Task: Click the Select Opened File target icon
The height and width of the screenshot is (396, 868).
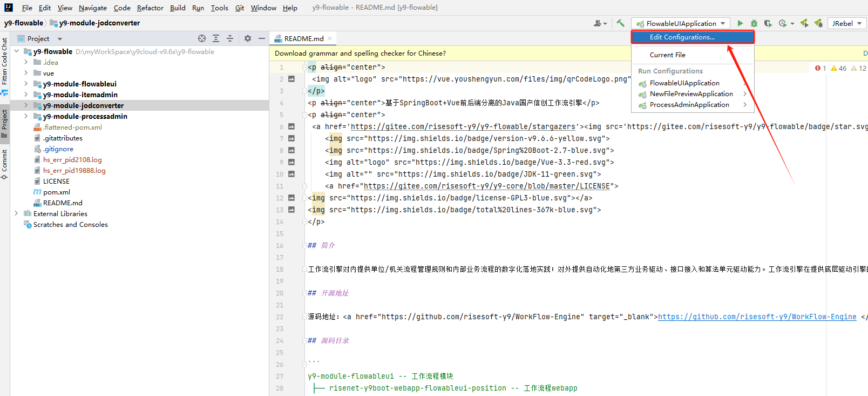Action: [x=202, y=38]
